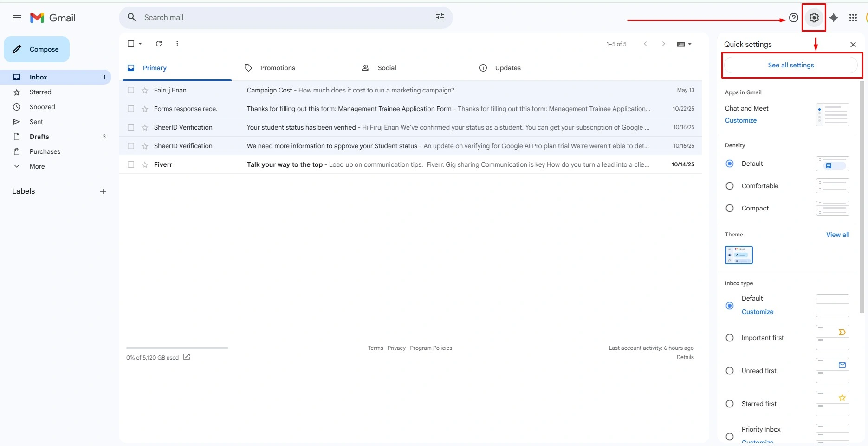This screenshot has height=446, width=868.
Task: Select the current theme thumbnail
Action: [x=739, y=255]
